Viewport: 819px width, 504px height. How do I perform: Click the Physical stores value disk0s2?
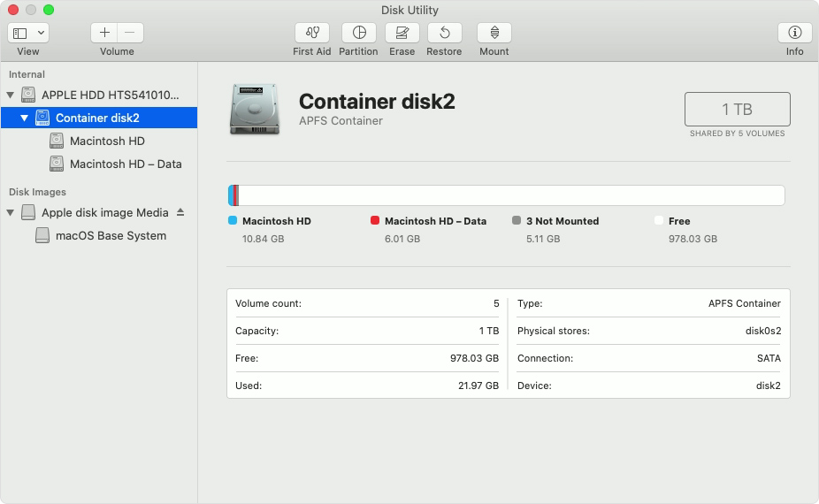tap(763, 331)
